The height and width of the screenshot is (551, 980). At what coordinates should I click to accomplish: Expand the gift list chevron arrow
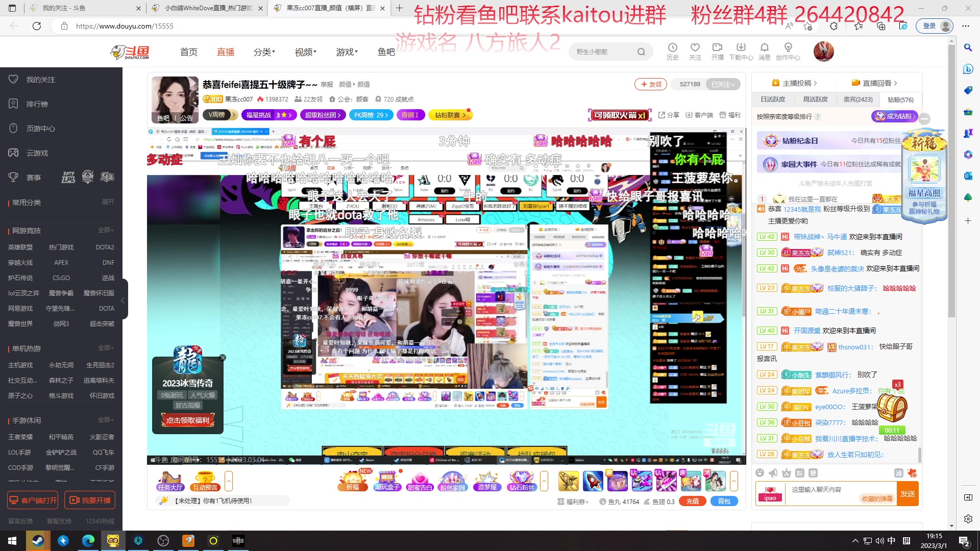(734, 481)
